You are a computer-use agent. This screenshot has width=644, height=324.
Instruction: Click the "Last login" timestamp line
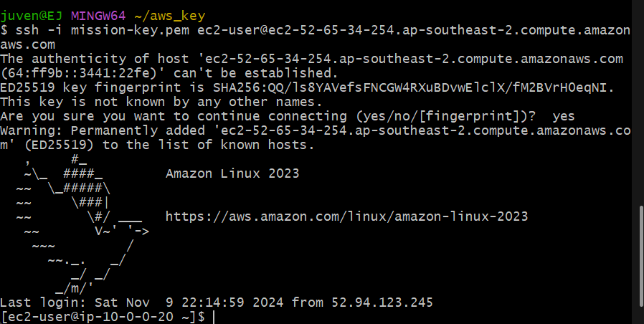tap(215, 302)
